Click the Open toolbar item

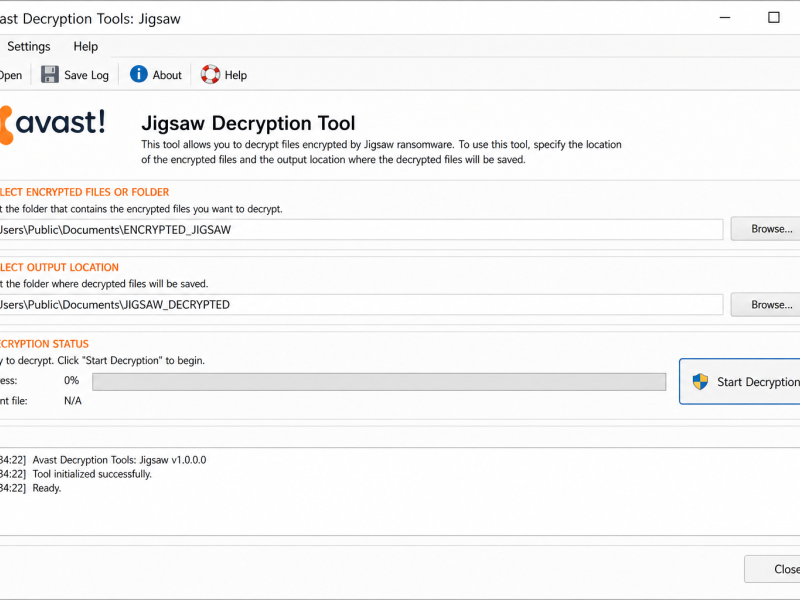coord(11,75)
